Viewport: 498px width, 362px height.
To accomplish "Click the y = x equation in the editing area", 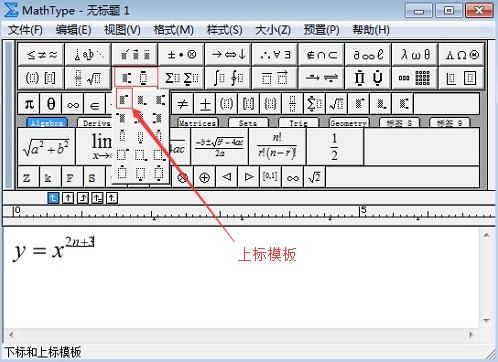I will click(54, 249).
